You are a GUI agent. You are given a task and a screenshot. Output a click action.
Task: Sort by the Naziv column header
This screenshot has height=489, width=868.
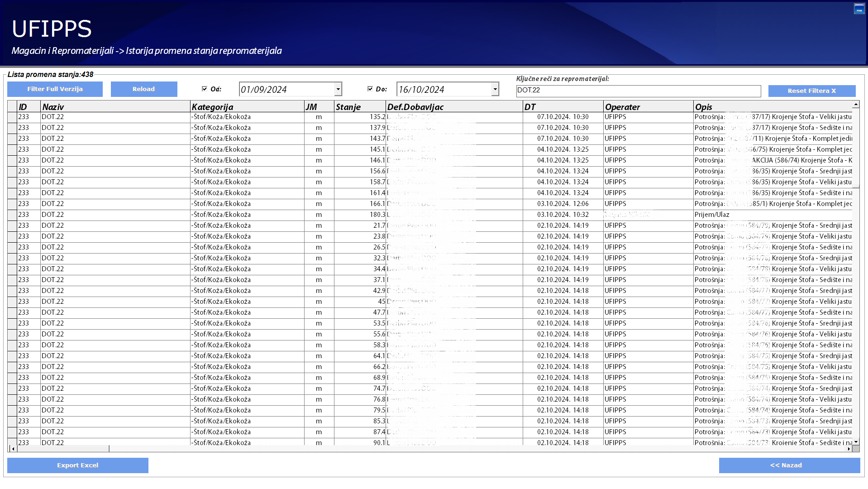pyautogui.click(x=115, y=107)
